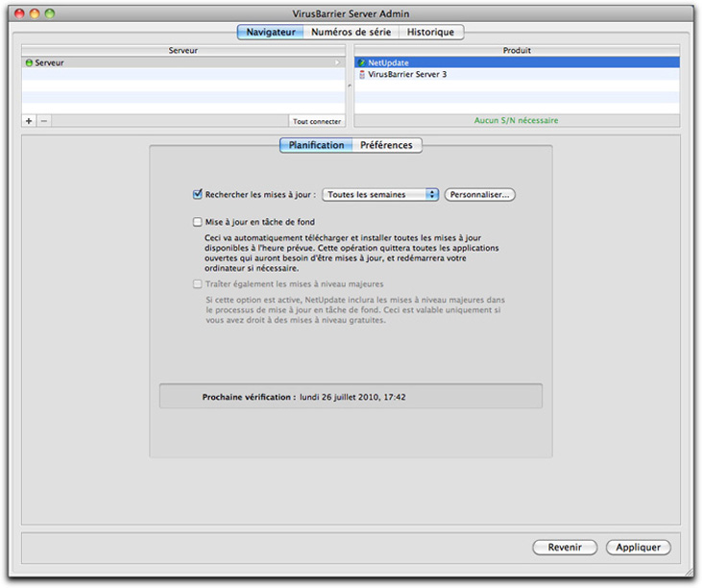This screenshot has width=702, height=588.
Task: Select the Serveur row in server list
Action: tap(183, 62)
